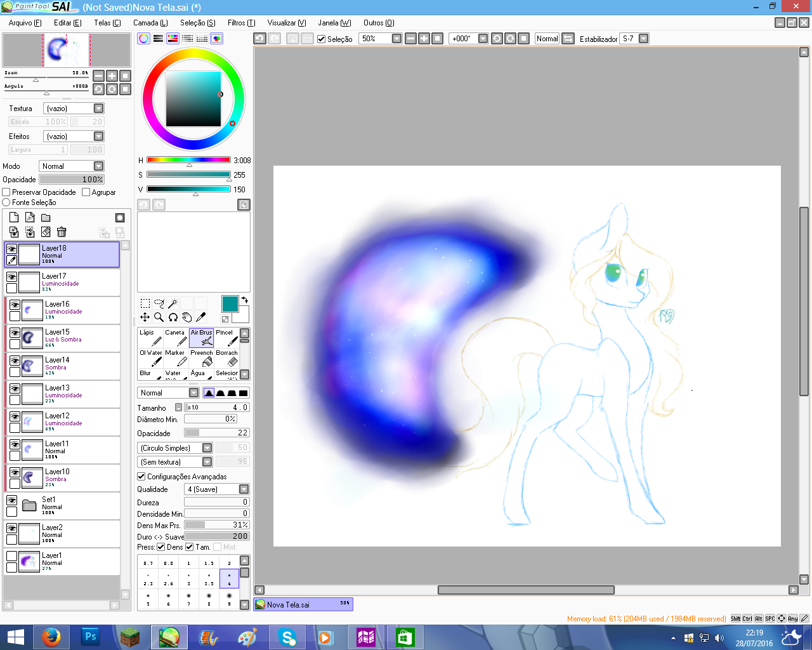
Task: Open the Textura dropdown
Action: click(x=74, y=109)
